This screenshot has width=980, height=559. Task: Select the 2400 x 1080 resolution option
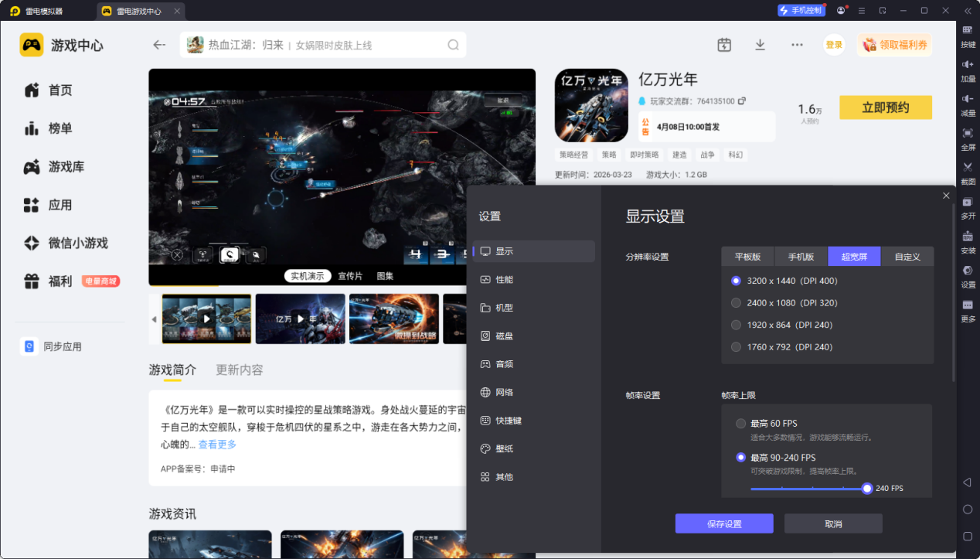(737, 303)
